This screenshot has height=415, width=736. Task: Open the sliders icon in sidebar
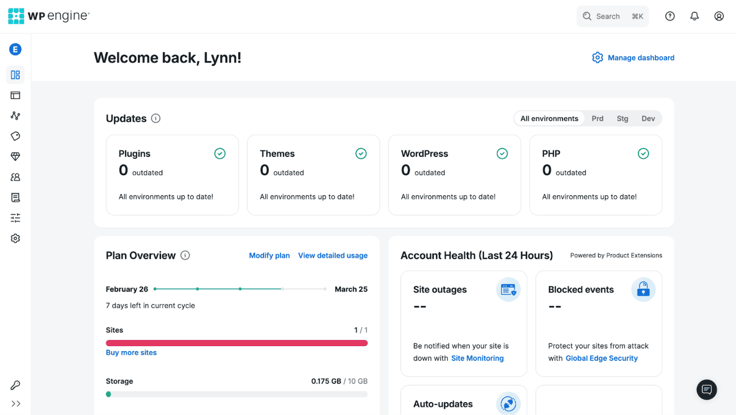[x=15, y=218]
